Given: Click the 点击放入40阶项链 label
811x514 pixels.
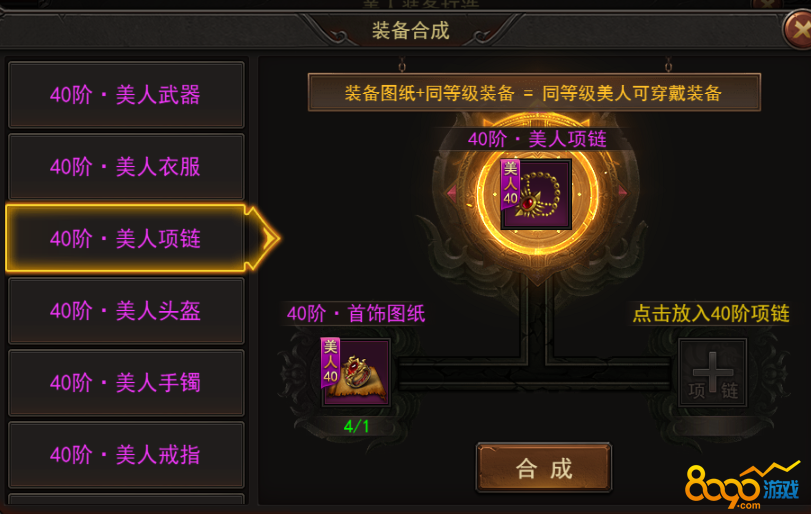Looking at the screenshot, I should (711, 313).
